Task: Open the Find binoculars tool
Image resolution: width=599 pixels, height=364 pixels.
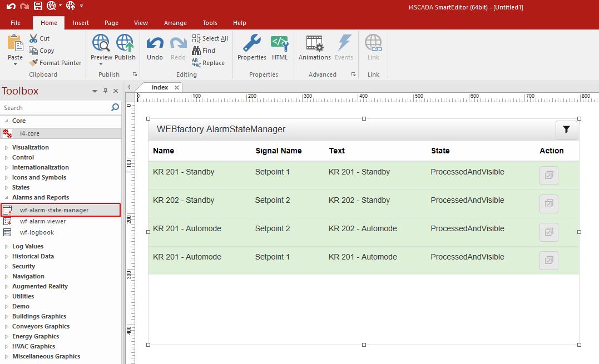Action: click(x=204, y=51)
